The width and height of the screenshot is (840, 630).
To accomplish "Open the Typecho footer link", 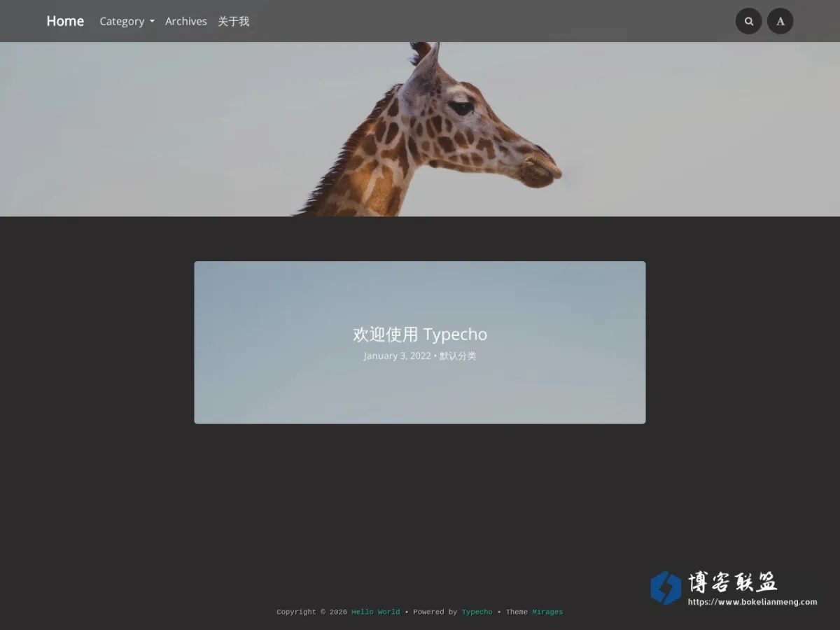I will pos(477,612).
